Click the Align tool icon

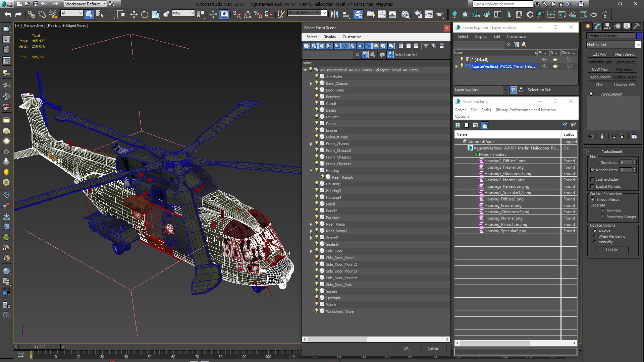pos(345,14)
